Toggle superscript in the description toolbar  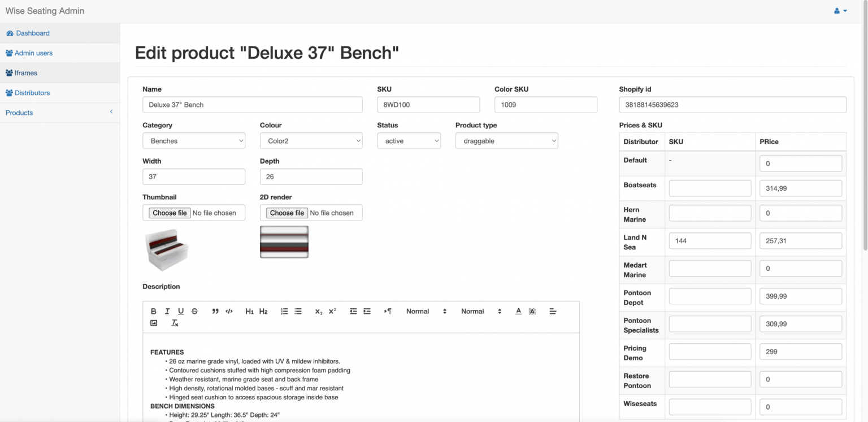(x=332, y=311)
